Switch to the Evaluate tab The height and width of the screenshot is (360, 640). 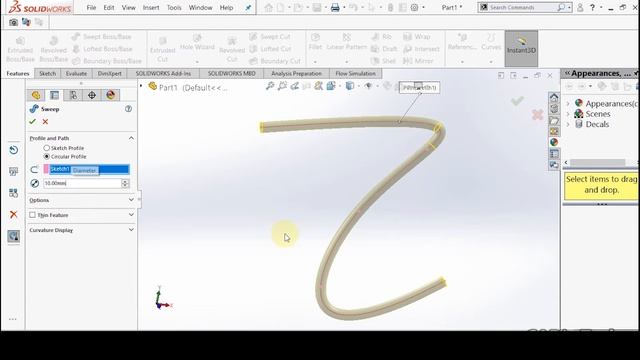[x=76, y=73]
